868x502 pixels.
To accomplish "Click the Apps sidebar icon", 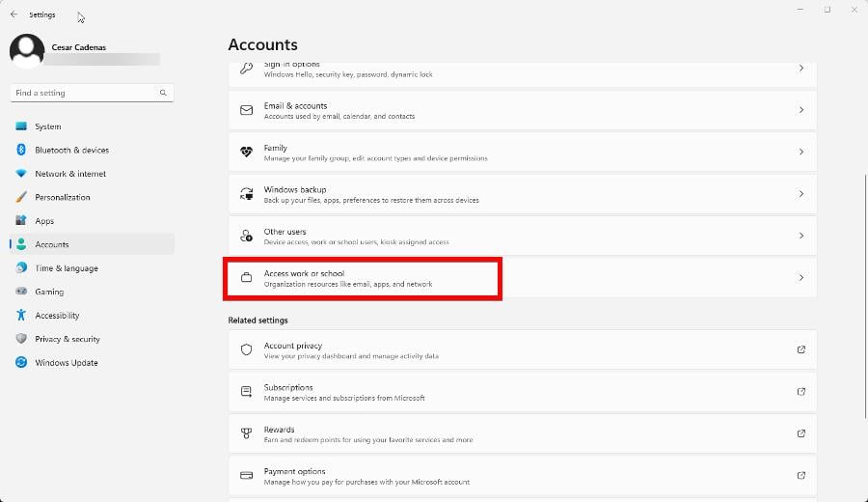I will point(21,220).
